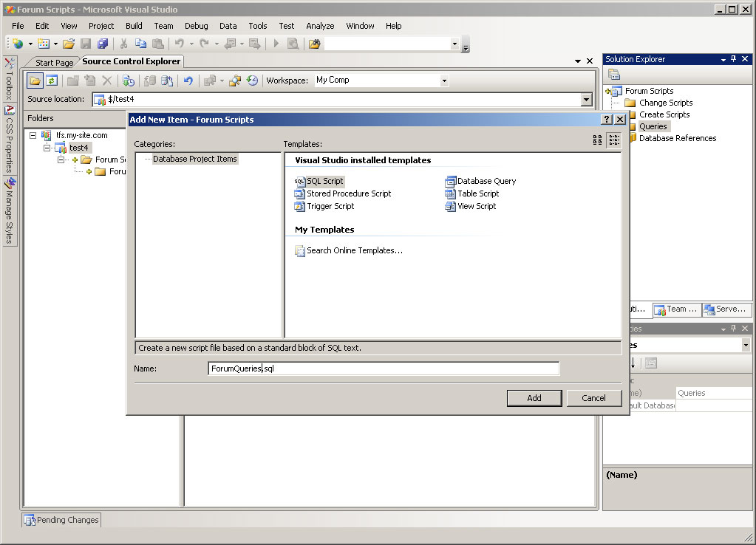Open the Manage Styles side tab
This screenshot has width=756, height=545.
(9, 211)
